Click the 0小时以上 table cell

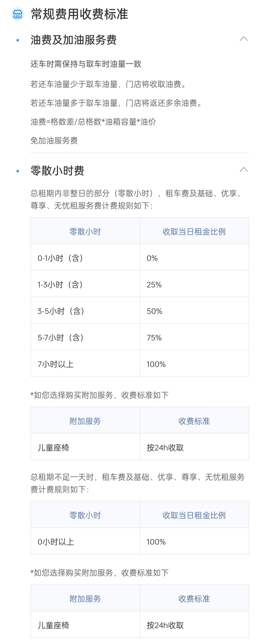(x=85, y=542)
